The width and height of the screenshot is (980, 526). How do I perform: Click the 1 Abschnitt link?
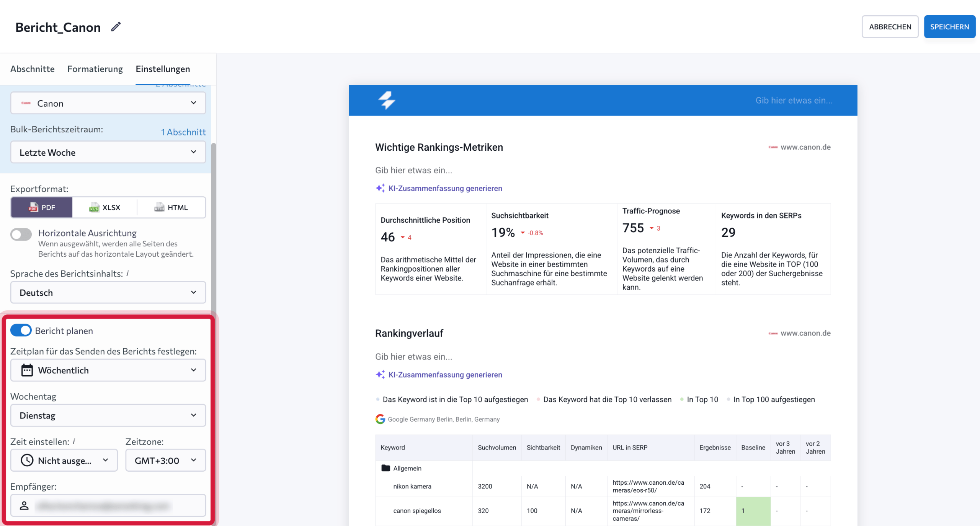tap(183, 132)
